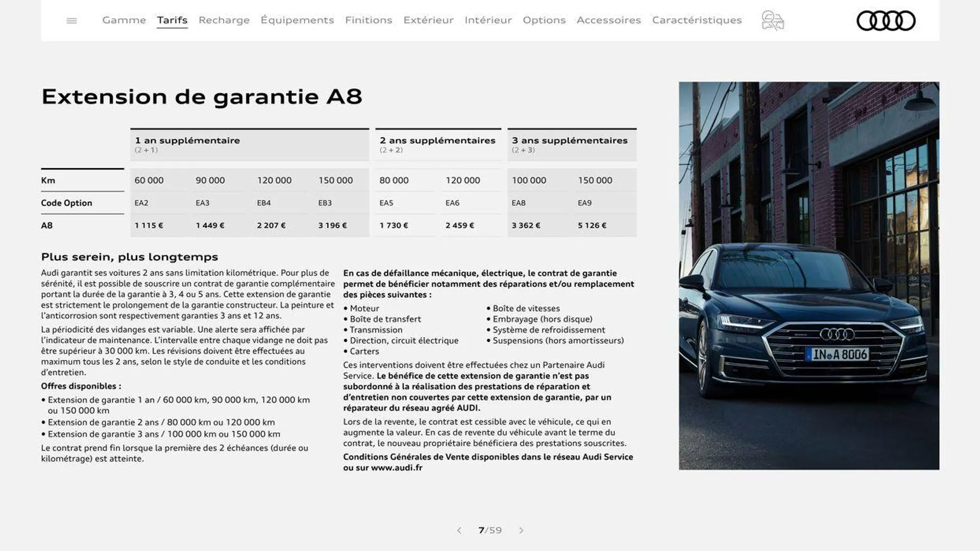980x551 pixels.
Task: Click the 'Transmission' bullet item
Action: [373, 330]
